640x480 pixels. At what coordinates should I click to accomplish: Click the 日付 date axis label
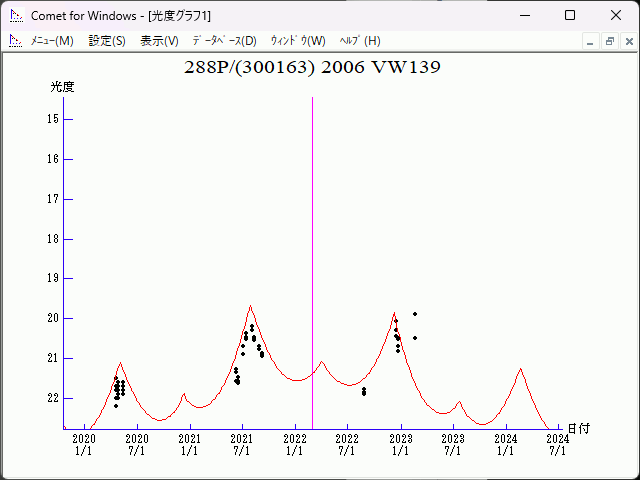[578, 428]
